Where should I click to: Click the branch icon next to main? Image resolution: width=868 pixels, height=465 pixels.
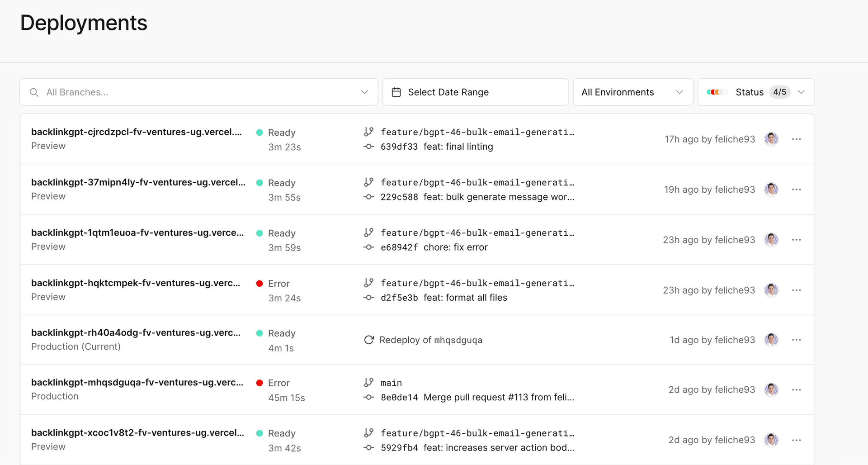click(x=369, y=382)
